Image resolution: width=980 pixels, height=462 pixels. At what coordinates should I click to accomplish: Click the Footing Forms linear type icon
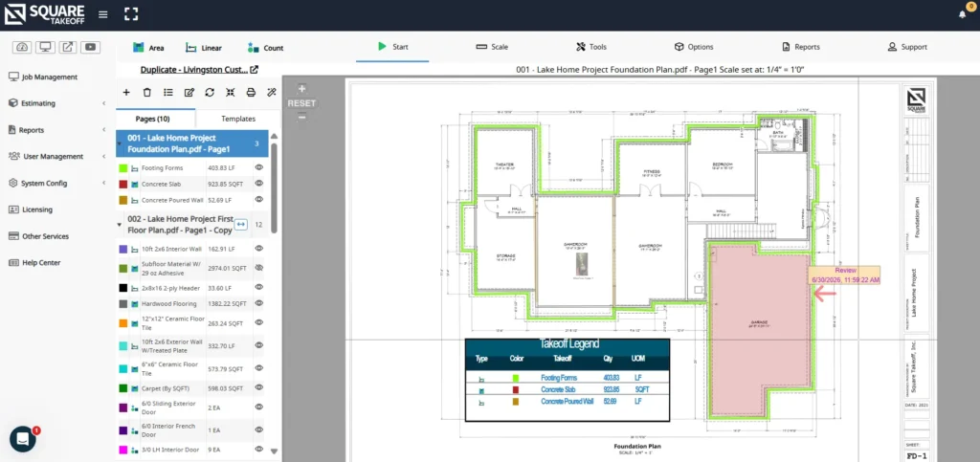coord(134,168)
